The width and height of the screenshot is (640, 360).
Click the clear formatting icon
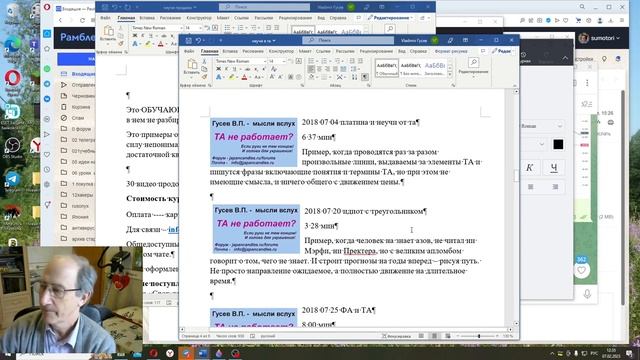tap(274, 69)
